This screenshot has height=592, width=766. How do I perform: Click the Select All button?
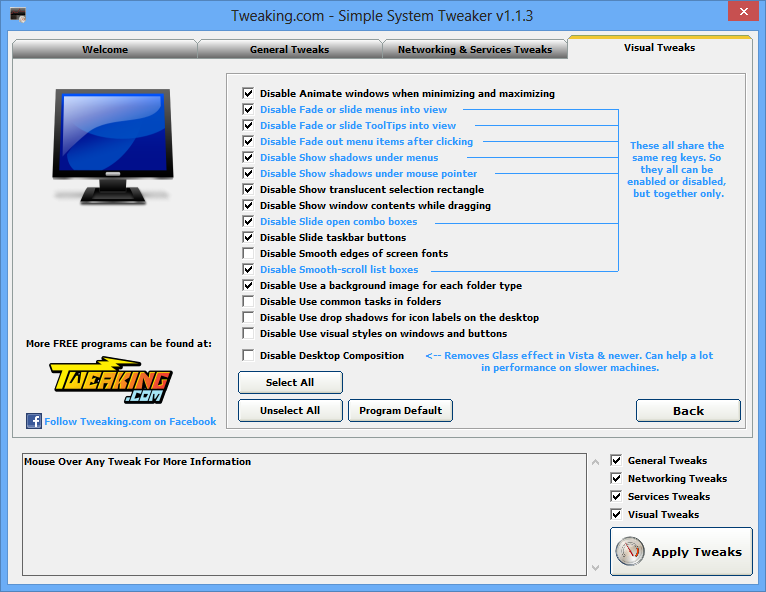coord(290,382)
